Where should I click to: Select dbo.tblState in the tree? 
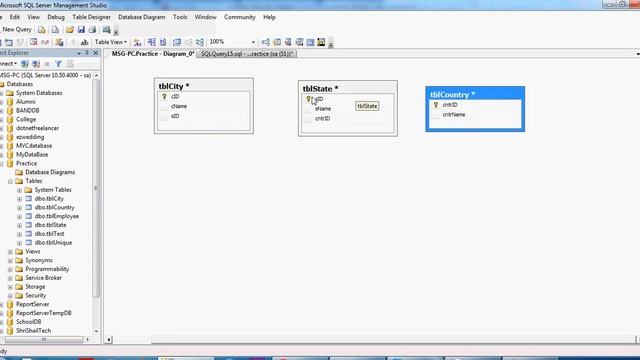pos(50,225)
